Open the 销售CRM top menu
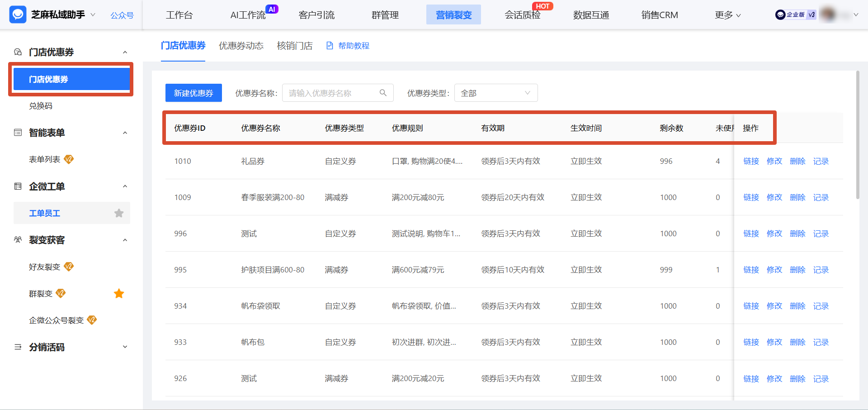Image resolution: width=868 pixels, height=410 pixels. pyautogui.click(x=660, y=15)
